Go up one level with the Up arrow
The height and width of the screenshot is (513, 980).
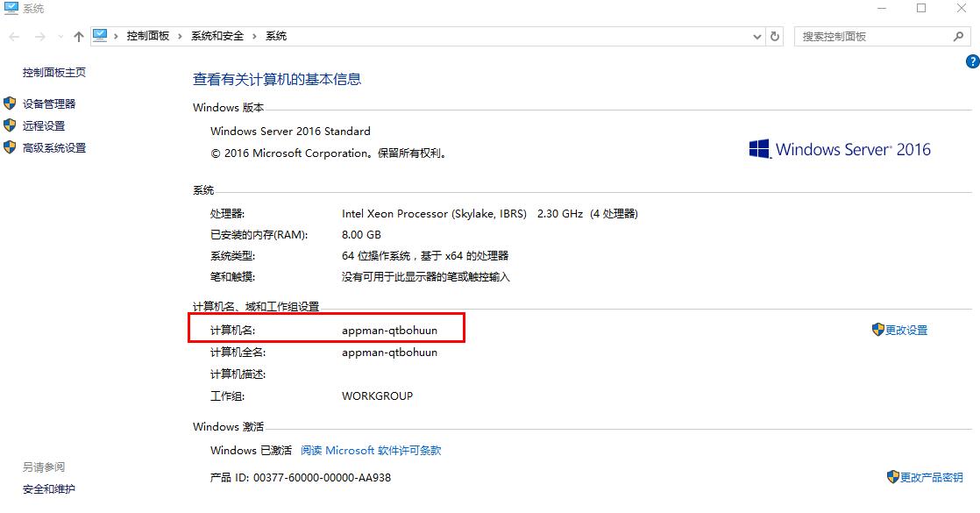point(79,37)
